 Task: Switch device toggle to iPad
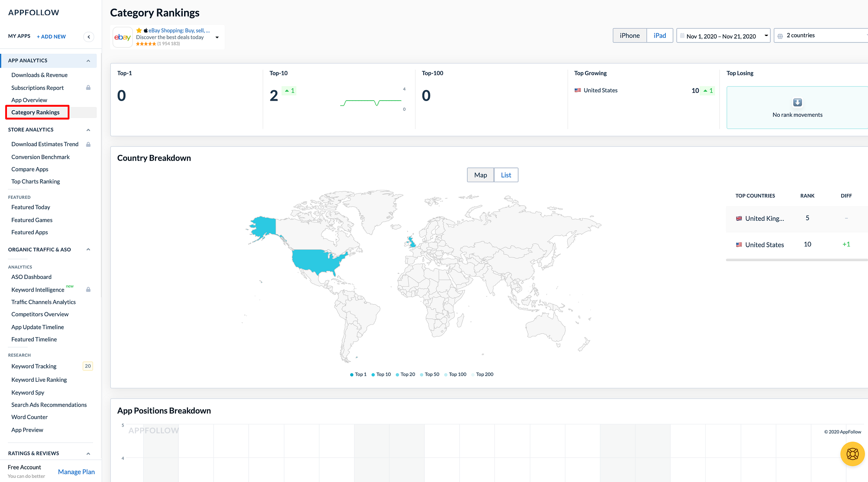[x=659, y=36]
